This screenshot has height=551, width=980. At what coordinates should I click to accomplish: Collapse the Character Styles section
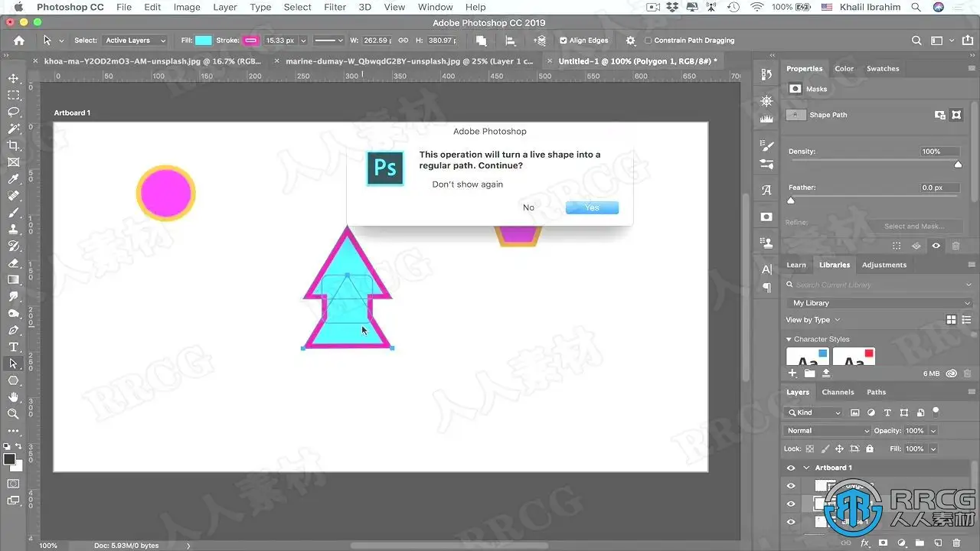789,339
